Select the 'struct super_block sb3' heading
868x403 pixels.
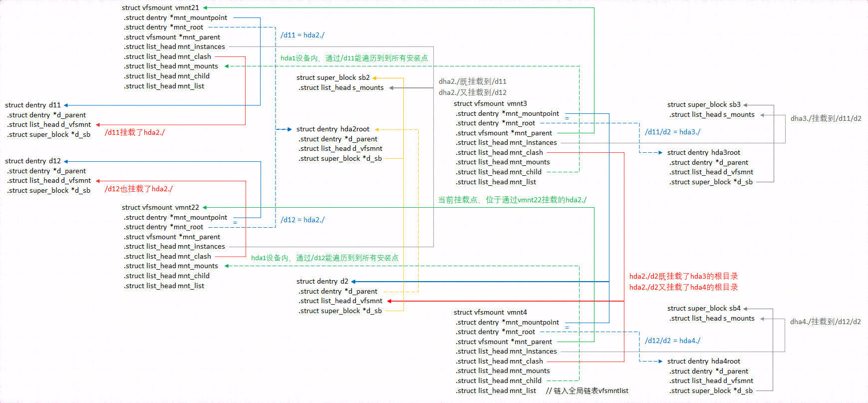click(704, 104)
